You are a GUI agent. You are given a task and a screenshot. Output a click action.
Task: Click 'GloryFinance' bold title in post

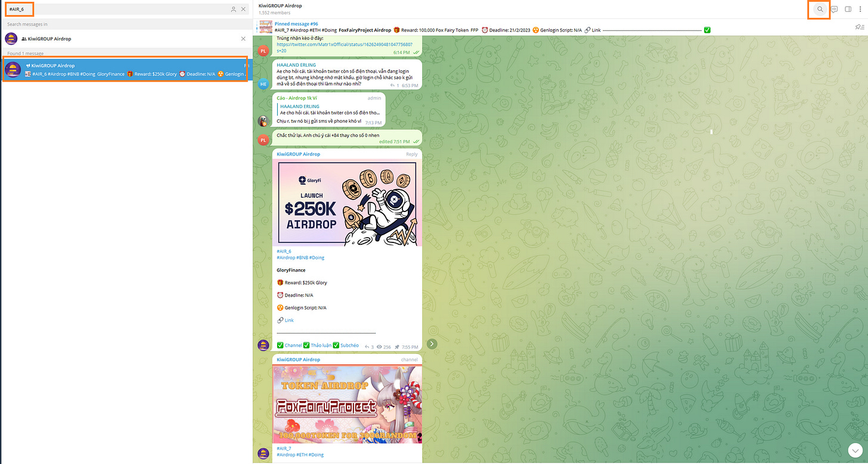[292, 270]
